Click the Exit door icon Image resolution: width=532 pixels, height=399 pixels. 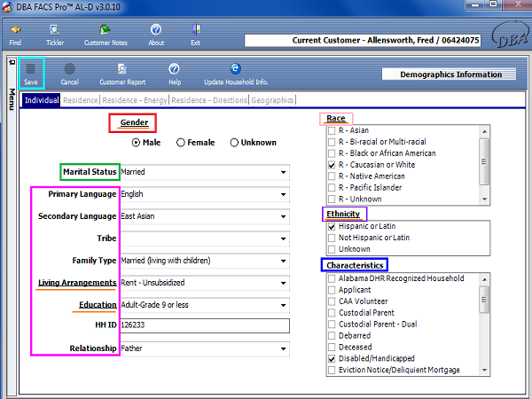(196, 35)
